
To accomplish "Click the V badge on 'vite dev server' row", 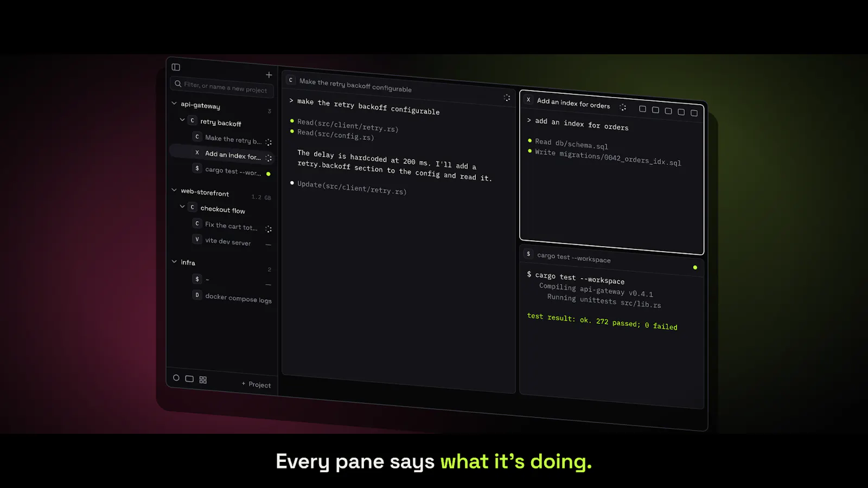I will [197, 239].
